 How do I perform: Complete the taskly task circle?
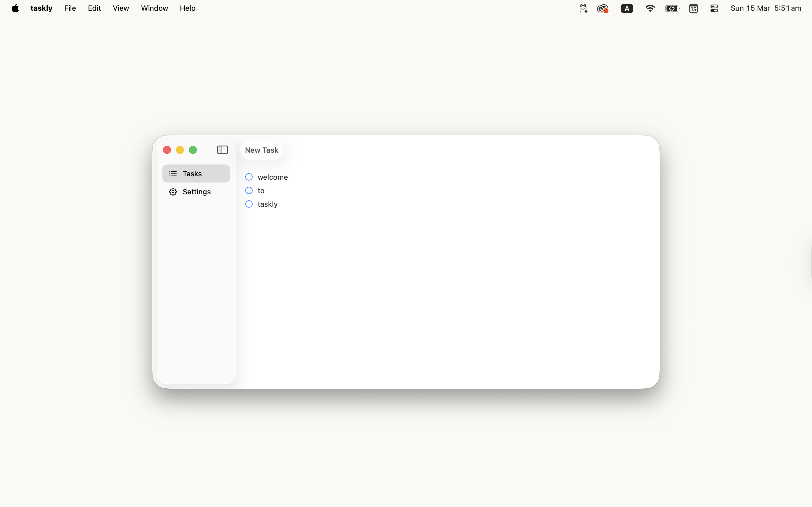(249, 204)
